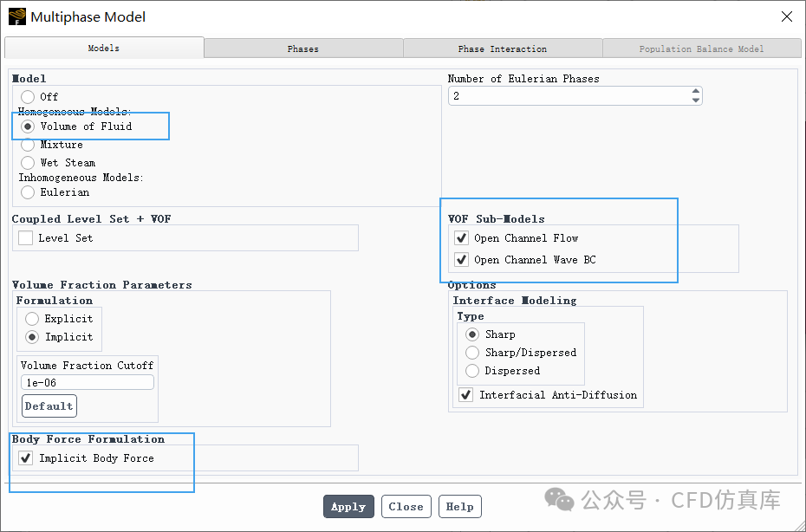Select Sharp/Dispersed interface type
This screenshot has width=806, height=532.
[x=471, y=353]
